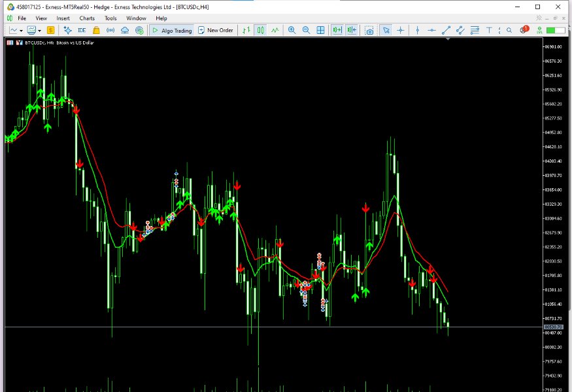Image resolution: width=572 pixels, height=392 pixels.
Task: Expand the new chart dropdown arrow
Action: 21,31
